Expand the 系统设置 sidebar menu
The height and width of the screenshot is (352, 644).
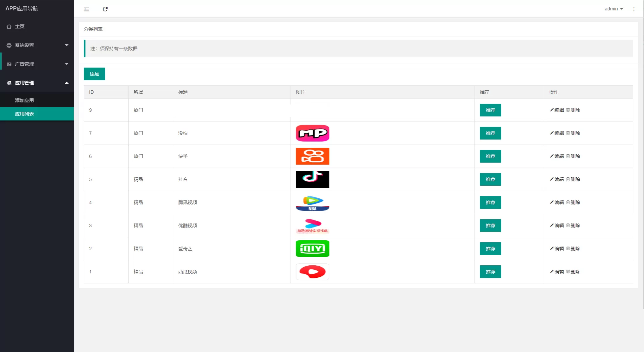click(37, 45)
